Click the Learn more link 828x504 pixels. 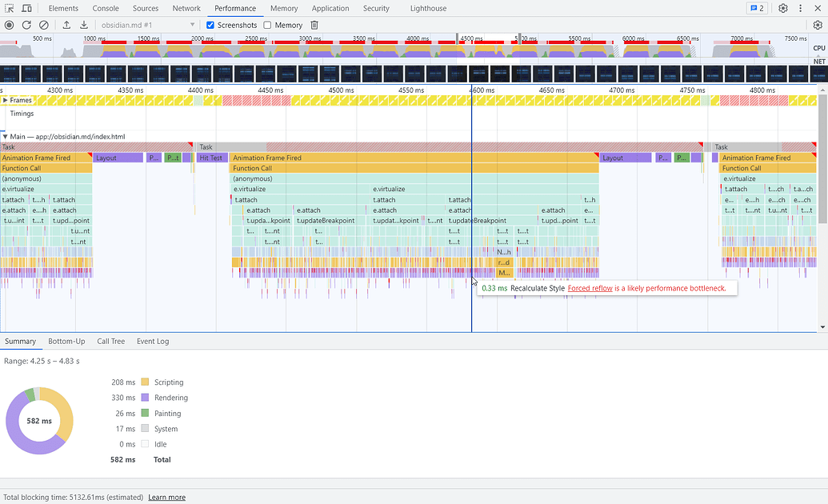(167, 497)
